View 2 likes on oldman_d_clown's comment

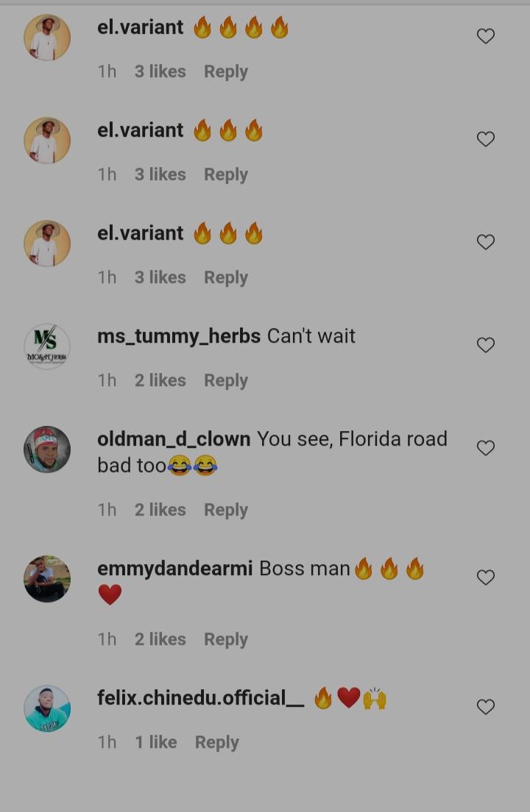pyautogui.click(x=160, y=510)
